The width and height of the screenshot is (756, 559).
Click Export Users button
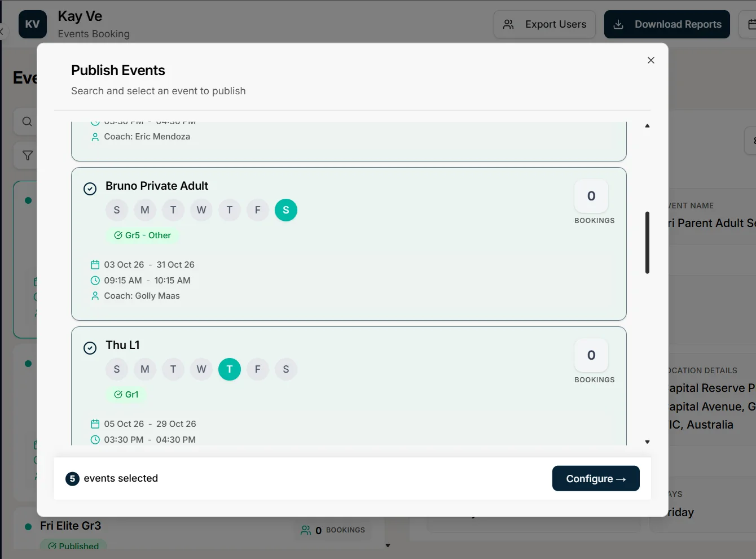coord(544,24)
